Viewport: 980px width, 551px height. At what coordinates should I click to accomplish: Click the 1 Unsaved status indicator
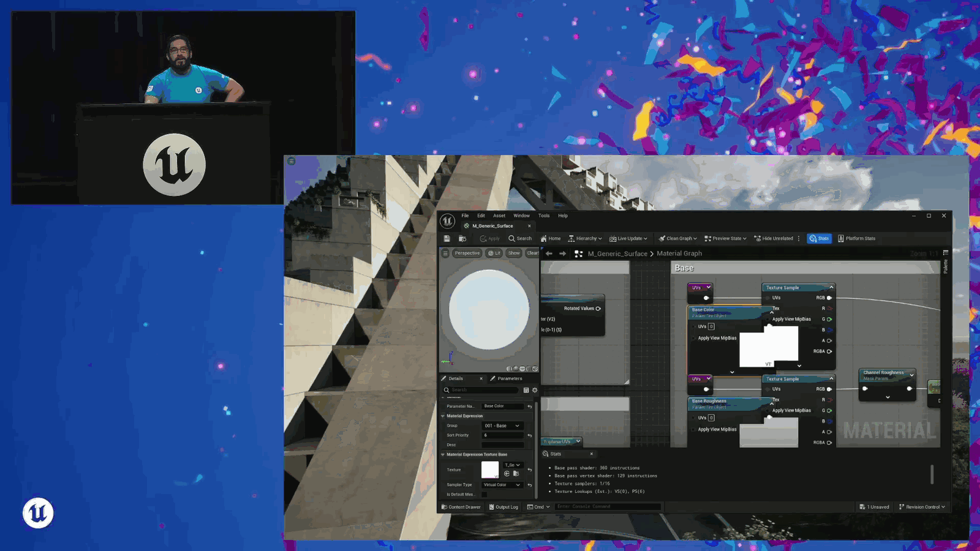click(x=874, y=507)
